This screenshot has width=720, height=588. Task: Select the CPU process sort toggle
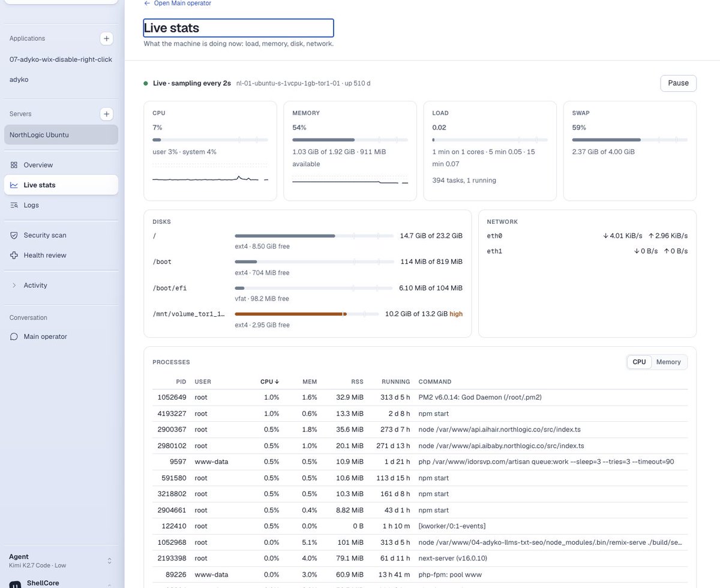point(639,362)
